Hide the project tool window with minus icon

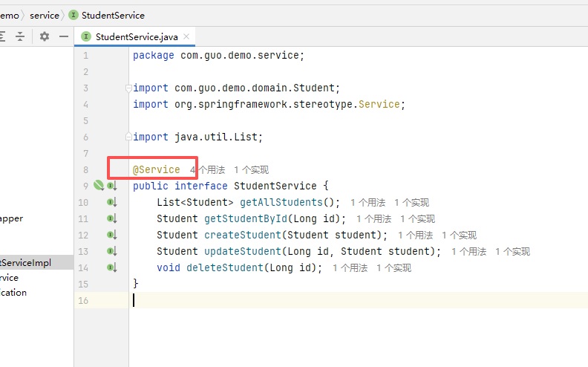(64, 36)
